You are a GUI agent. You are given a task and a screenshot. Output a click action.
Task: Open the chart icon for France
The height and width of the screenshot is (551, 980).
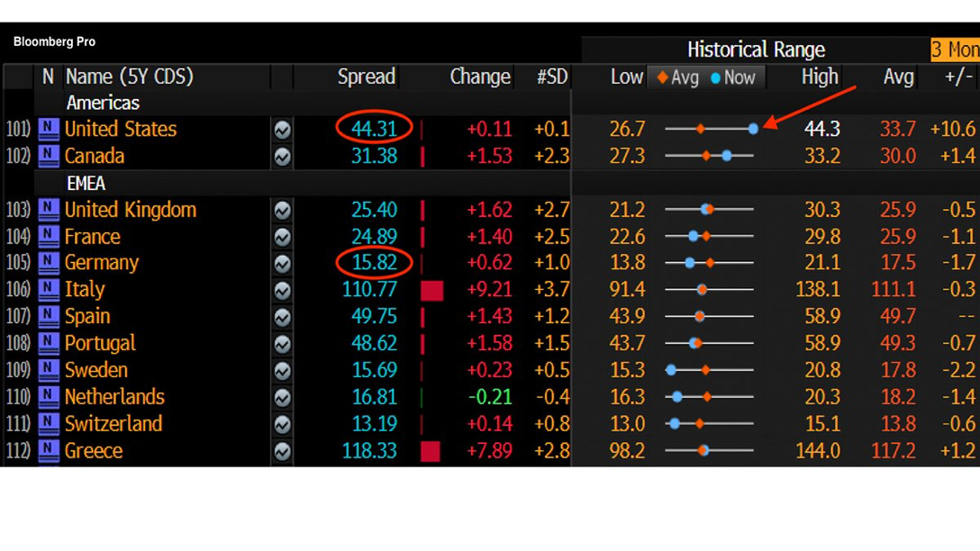[283, 238]
